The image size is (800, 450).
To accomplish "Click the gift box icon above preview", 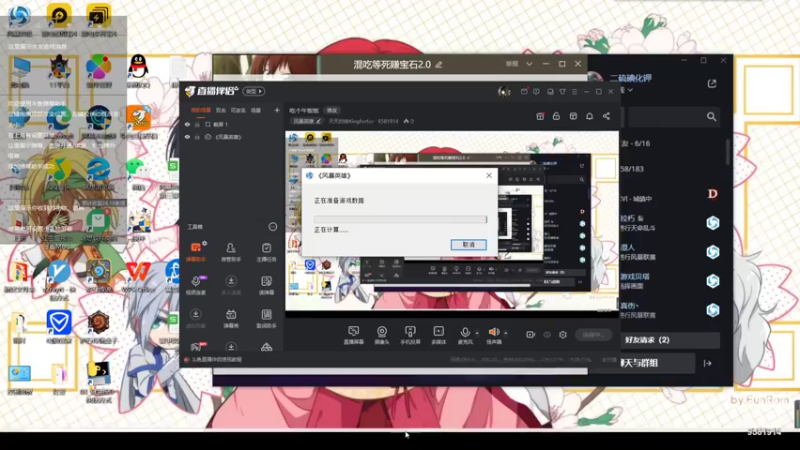I will coord(540,116).
